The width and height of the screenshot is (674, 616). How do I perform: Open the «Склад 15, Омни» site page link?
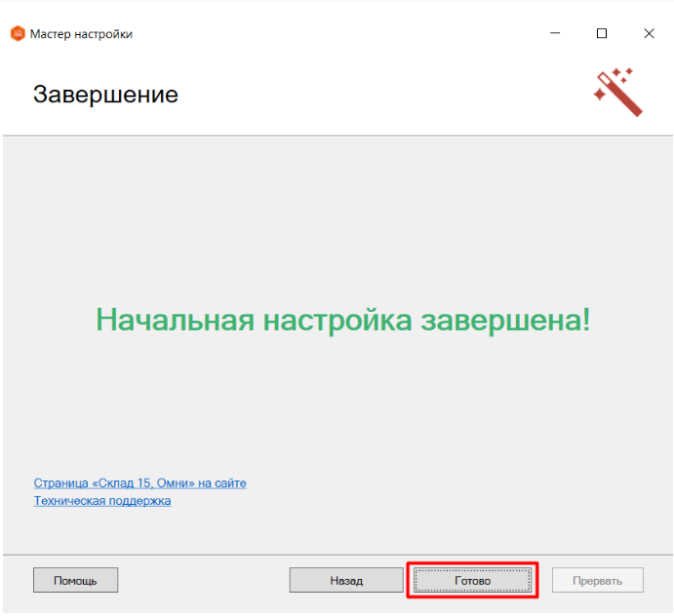pyautogui.click(x=140, y=483)
